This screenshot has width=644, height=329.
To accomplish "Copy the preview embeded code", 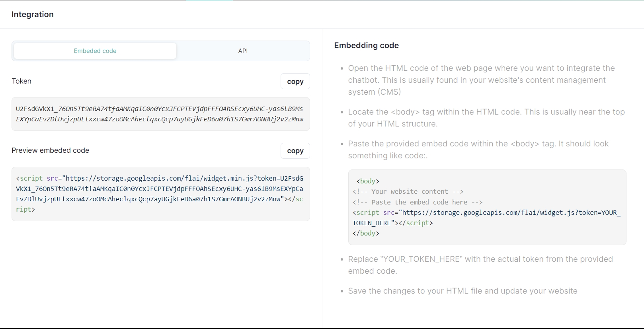I will pyautogui.click(x=295, y=151).
